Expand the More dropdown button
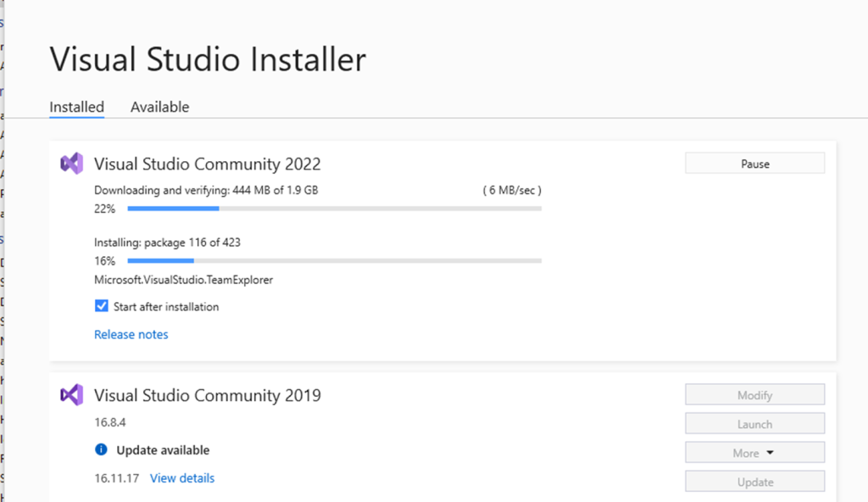The height and width of the screenshot is (502, 868). click(754, 453)
